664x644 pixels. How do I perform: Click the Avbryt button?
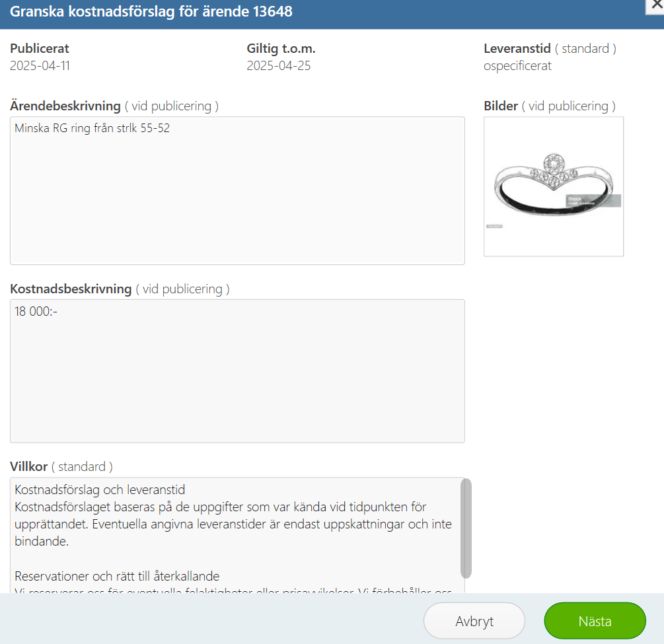(x=474, y=621)
